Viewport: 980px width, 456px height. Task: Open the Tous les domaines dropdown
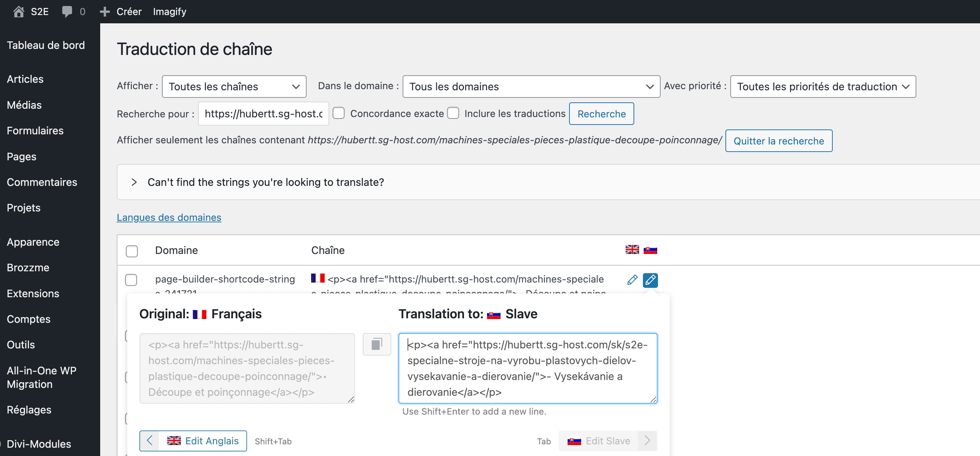click(x=531, y=87)
